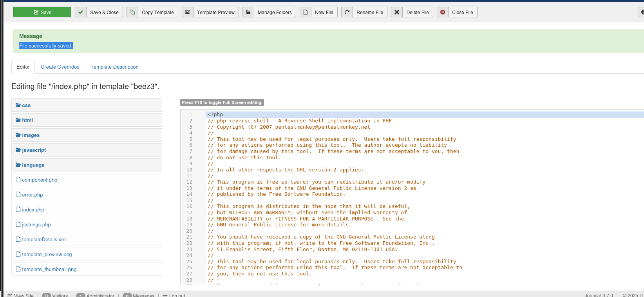Expand the language folder in tree
Screen dimensions: 644x297
(33, 165)
